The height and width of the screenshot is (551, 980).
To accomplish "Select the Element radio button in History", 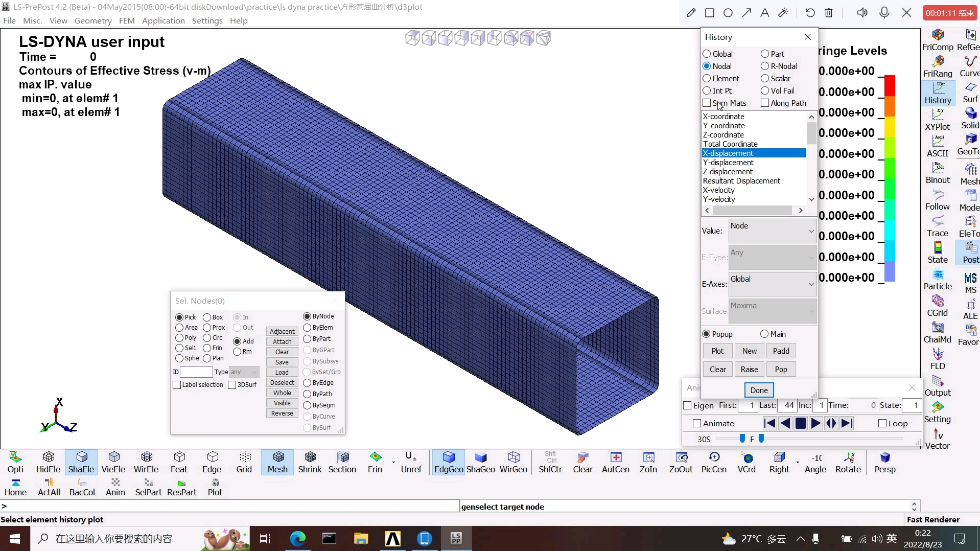I will (707, 79).
